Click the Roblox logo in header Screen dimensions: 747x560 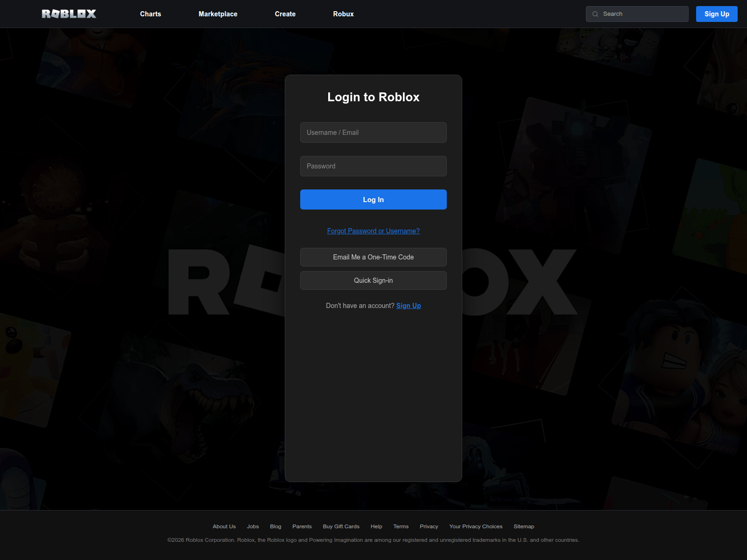pos(69,14)
